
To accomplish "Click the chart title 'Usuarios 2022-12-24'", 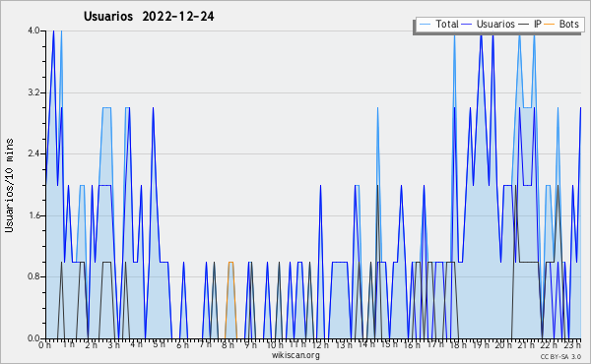I will (149, 17).
